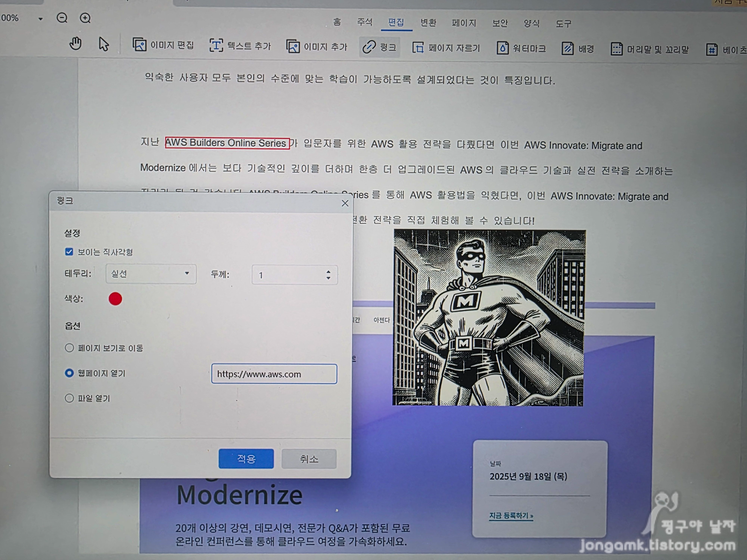
Task: Switch to the 보안 tab
Action: (500, 23)
